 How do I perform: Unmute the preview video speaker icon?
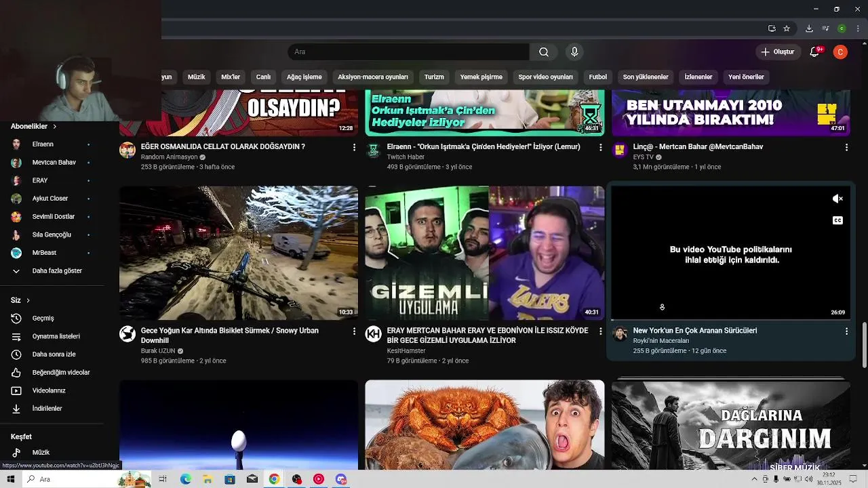click(837, 199)
